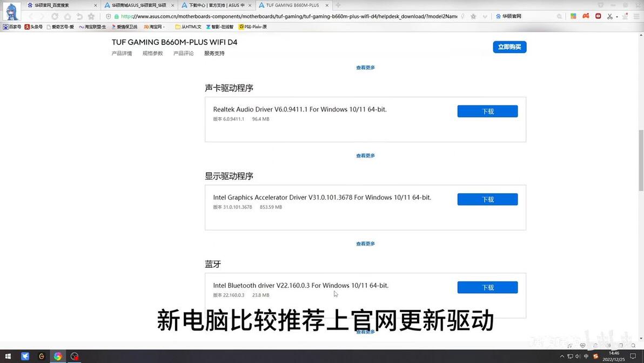Open the 规格参数 page section

152,54
